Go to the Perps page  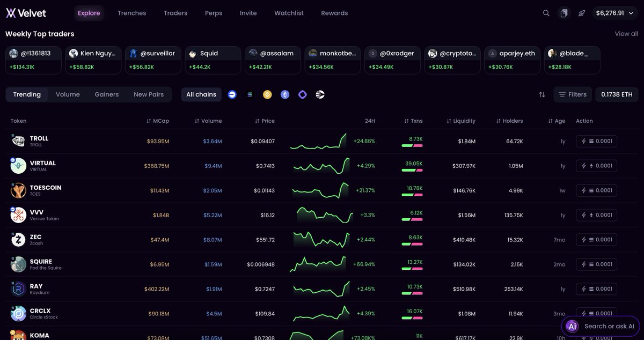pyautogui.click(x=214, y=13)
